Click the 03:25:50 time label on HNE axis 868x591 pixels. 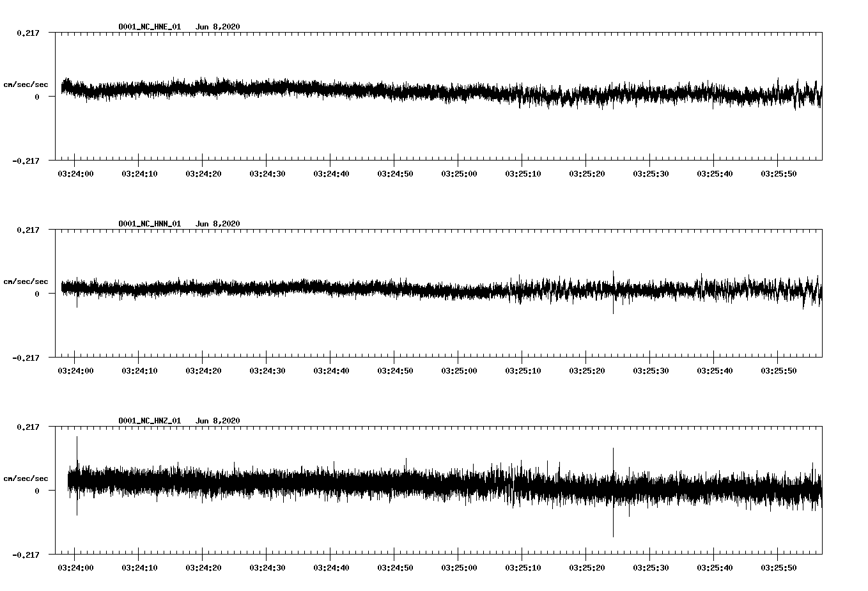click(779, 173)
